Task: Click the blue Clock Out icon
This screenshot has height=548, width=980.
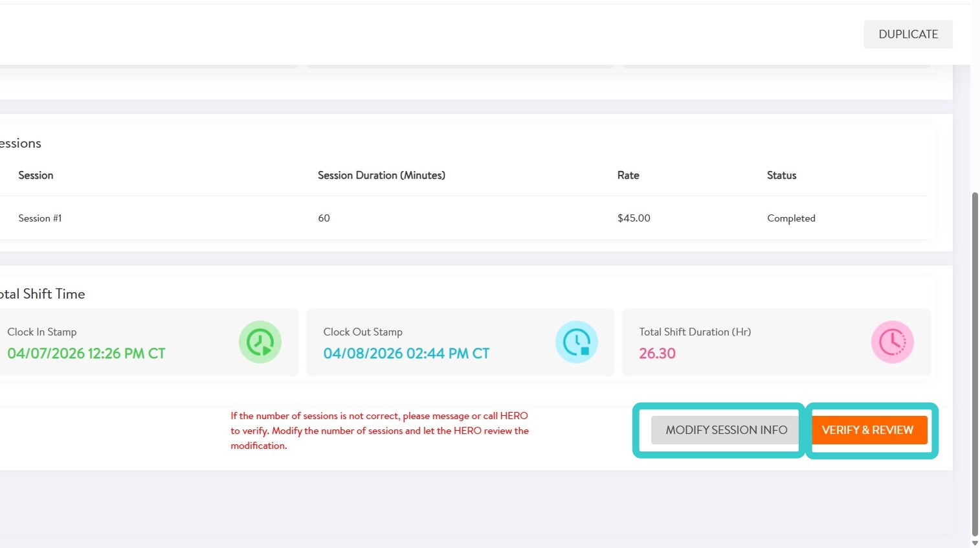Action: coord(577,342)
